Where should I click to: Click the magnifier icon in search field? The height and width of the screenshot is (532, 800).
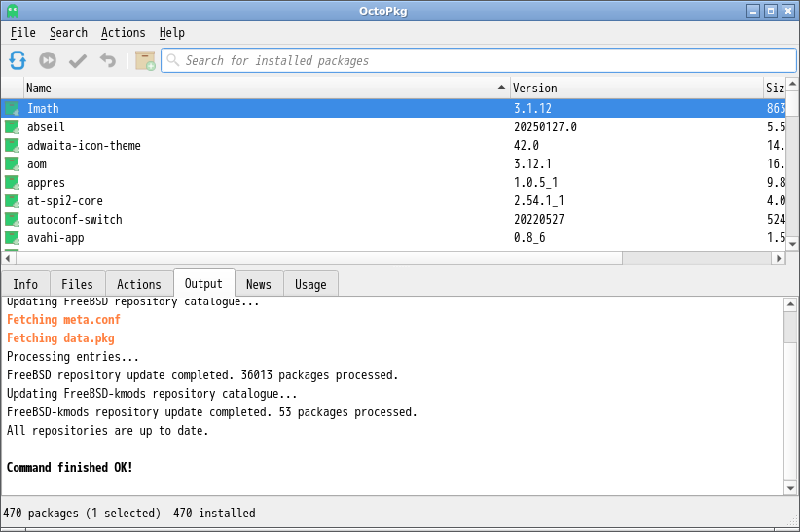[173, 60]
